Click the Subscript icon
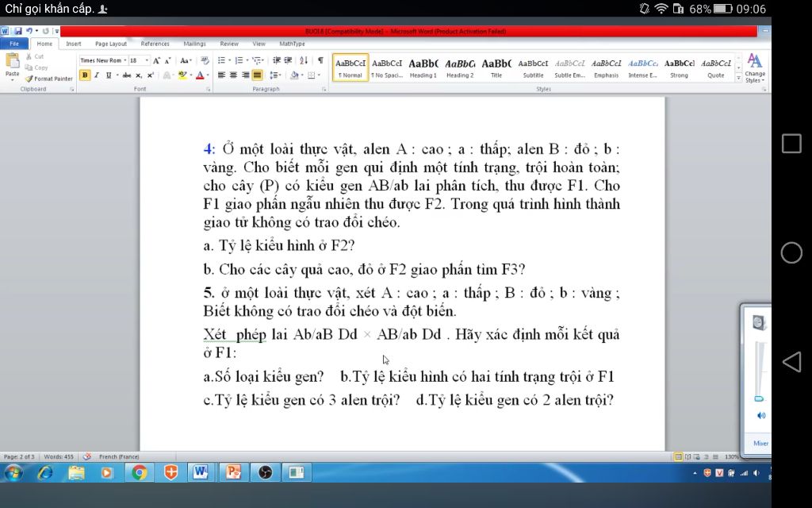Screen dimensions: 812x508 pyautogui.click(x=139, y=75)
